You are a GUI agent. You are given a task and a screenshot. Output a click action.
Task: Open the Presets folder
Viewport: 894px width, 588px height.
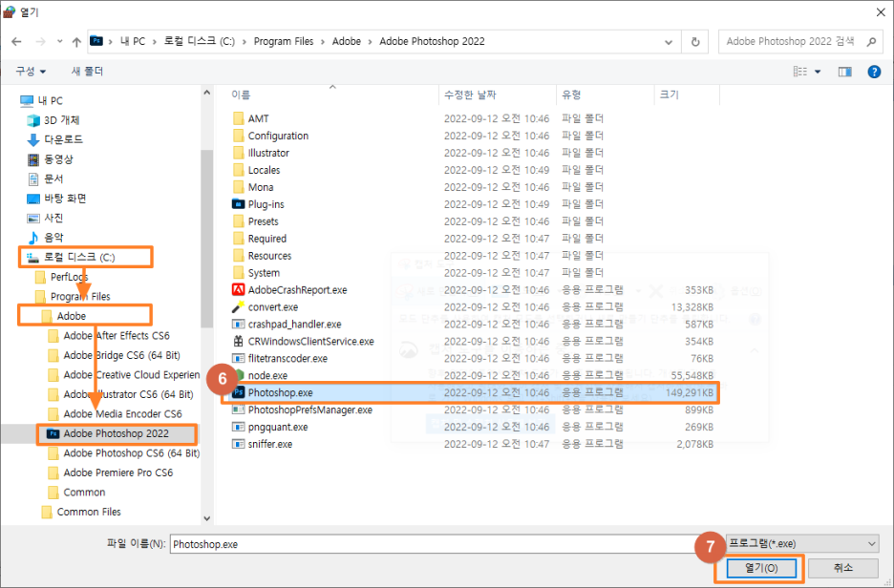pyautogui.click(x=255, y=221)
